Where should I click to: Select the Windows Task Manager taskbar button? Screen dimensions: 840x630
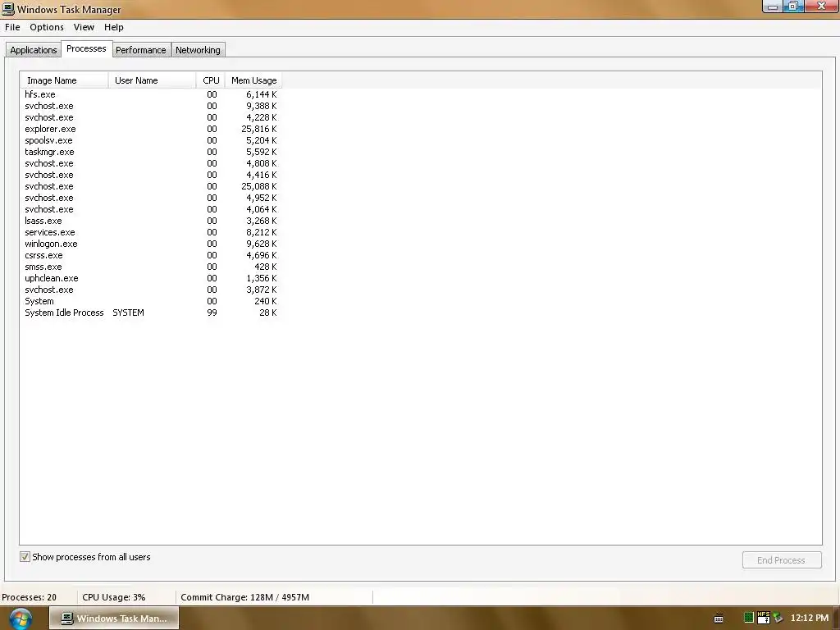coord(114,619)
